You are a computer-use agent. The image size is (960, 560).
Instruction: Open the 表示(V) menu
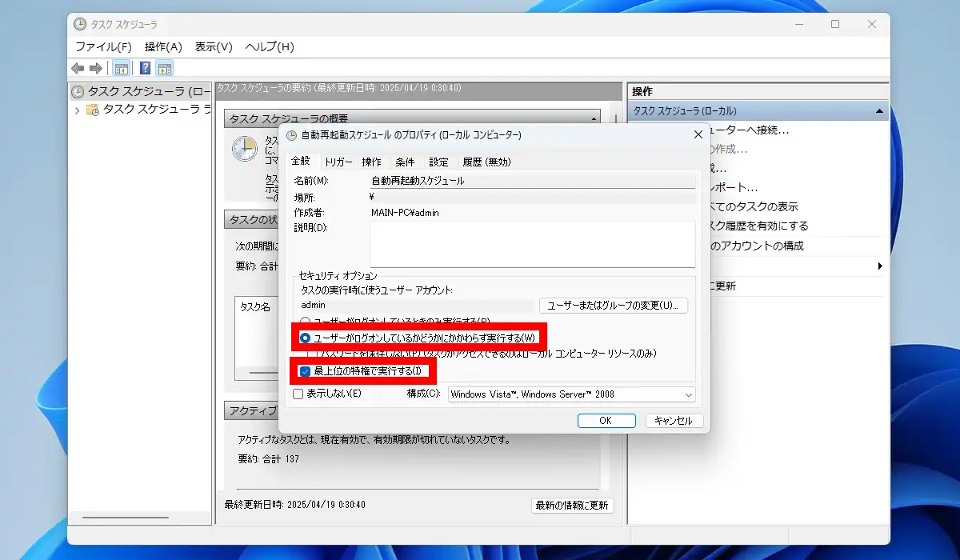point(214,46)
